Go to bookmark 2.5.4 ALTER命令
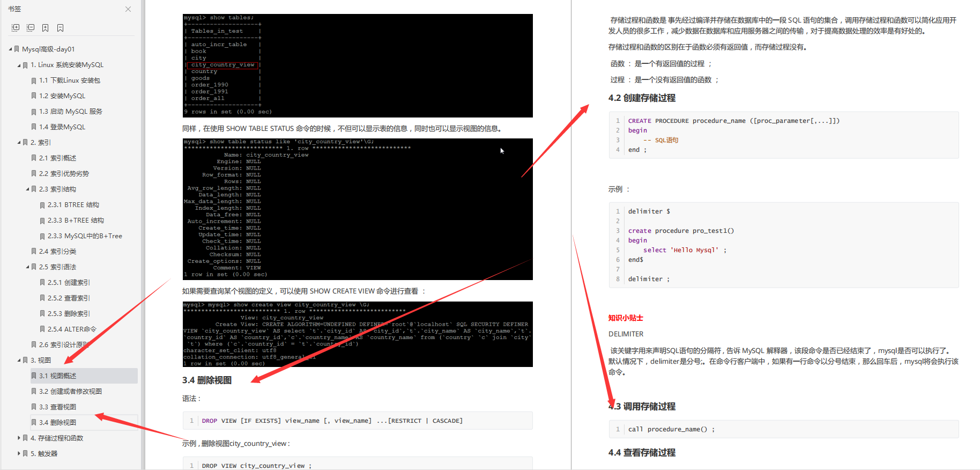Viewport: 980px width, 470px height. 72,329
